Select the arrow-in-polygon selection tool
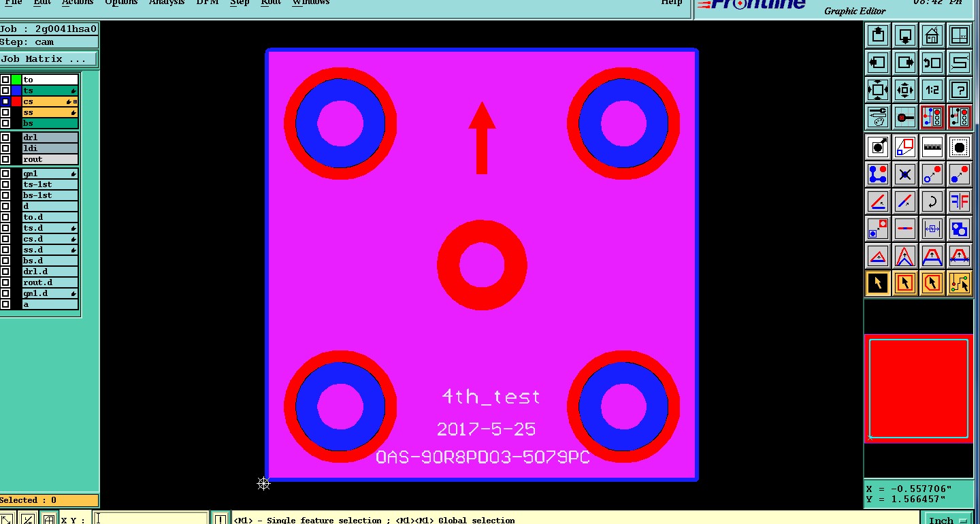 (932, 283)
